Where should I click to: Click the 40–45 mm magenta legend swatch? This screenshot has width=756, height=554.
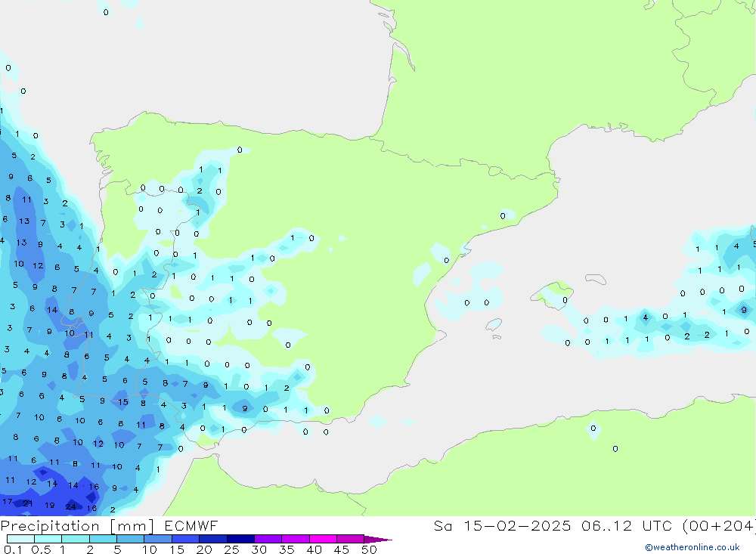pos(323,539)
